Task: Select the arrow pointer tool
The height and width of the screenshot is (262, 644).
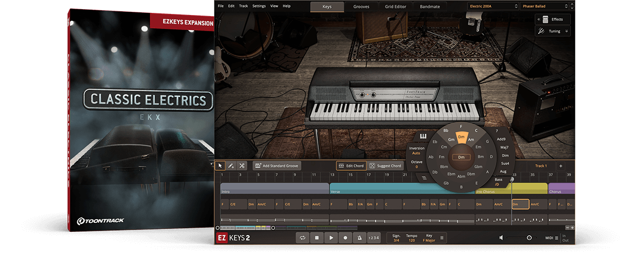Action: click(x=221, y=166)
